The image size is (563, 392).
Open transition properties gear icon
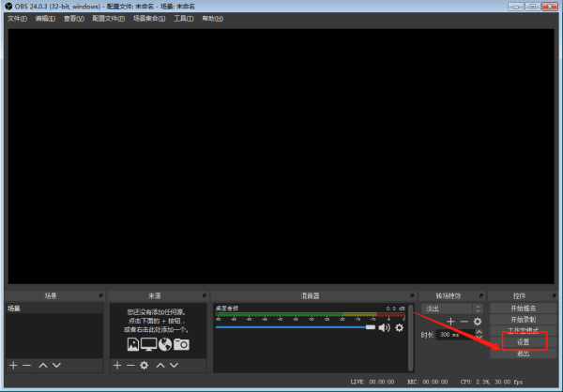click(x=478, y=322)
